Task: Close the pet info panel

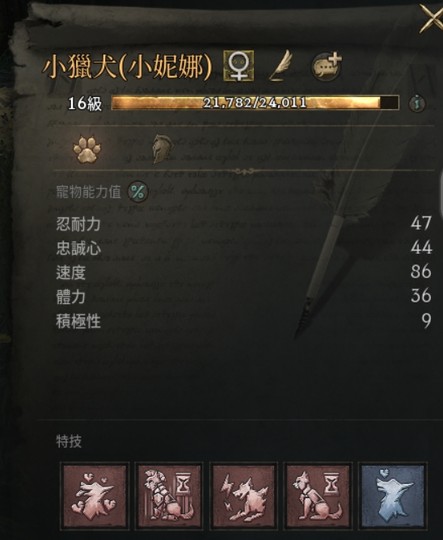Action: pos(431,21)
